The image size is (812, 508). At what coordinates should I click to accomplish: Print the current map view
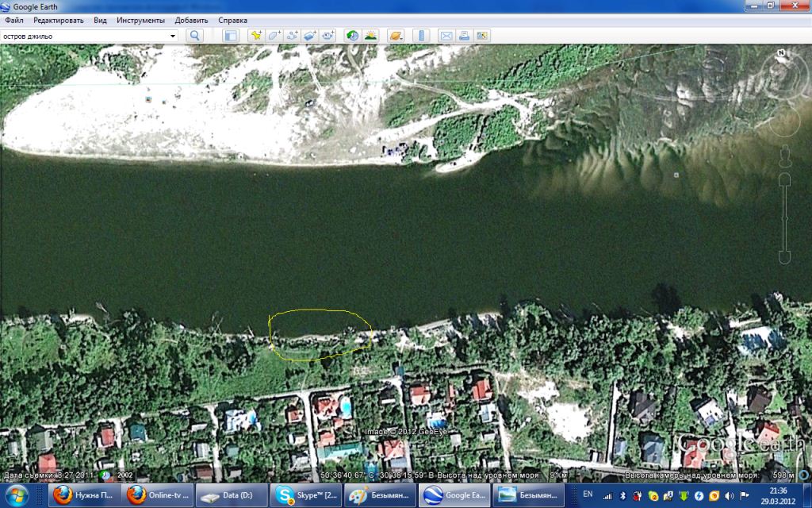pos(464,36)
